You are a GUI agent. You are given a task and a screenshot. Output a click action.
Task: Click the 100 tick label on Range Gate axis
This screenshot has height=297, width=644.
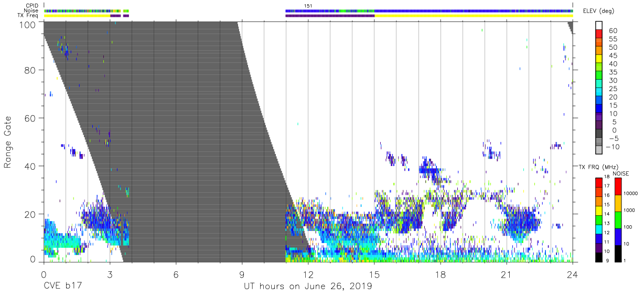tap(28, 24)
